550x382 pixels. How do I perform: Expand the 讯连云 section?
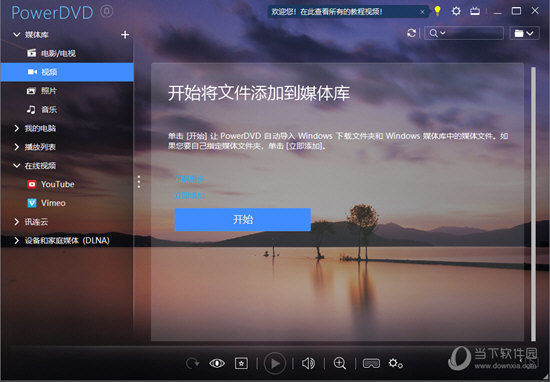point(16,222)
